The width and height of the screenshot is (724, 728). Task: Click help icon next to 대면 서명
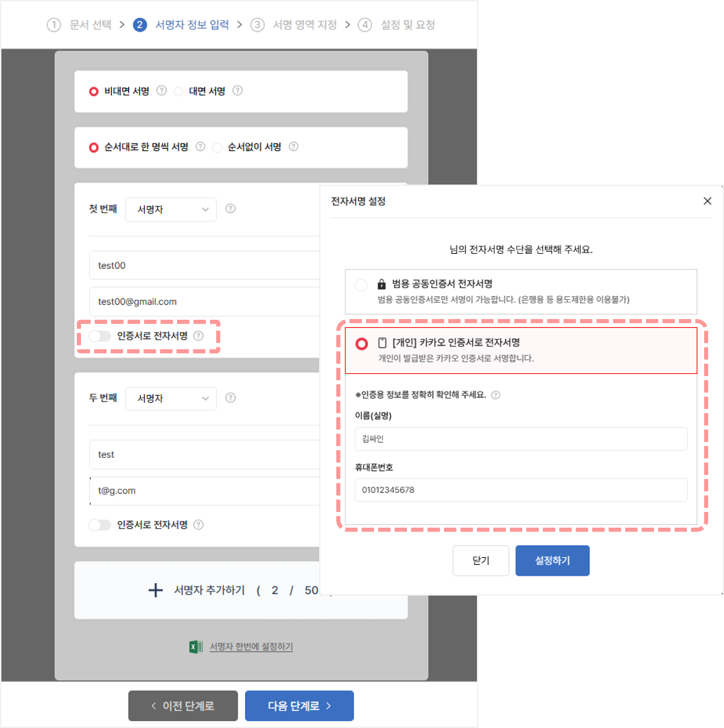tap(237, 91)
